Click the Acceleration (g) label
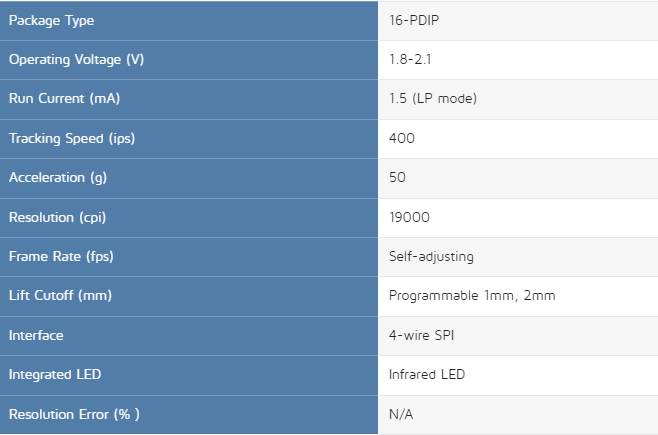The height and width of the screenshot is (435, 658). (x=58, y=178)
